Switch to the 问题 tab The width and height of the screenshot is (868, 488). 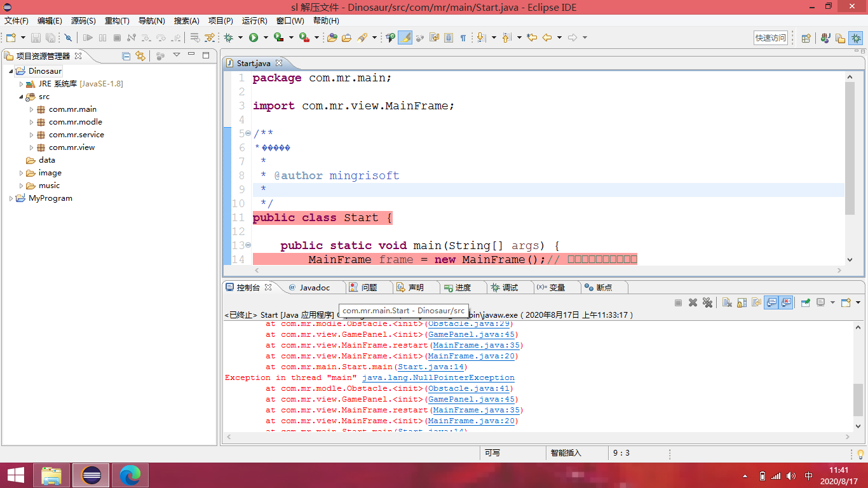tap(363, 287)
